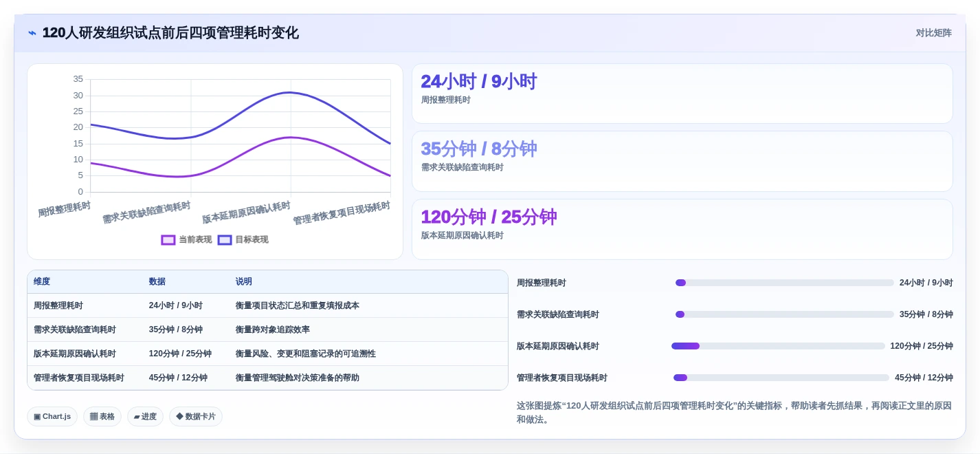
Task: Click the 数据 table column header
Action: pyautogui.click(x=157, y=281)
